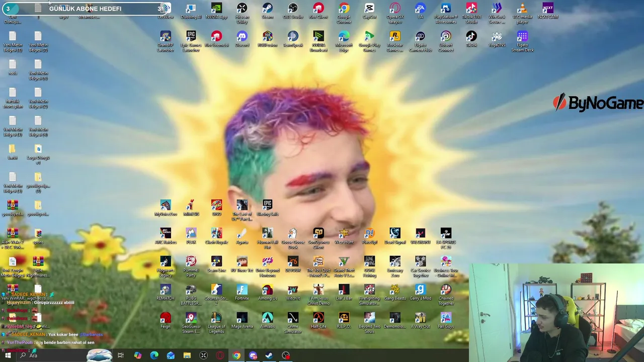Launch OBS Studio from the desktop
The height and width of the screenshot is (362, 644).
tap(293, 12)
